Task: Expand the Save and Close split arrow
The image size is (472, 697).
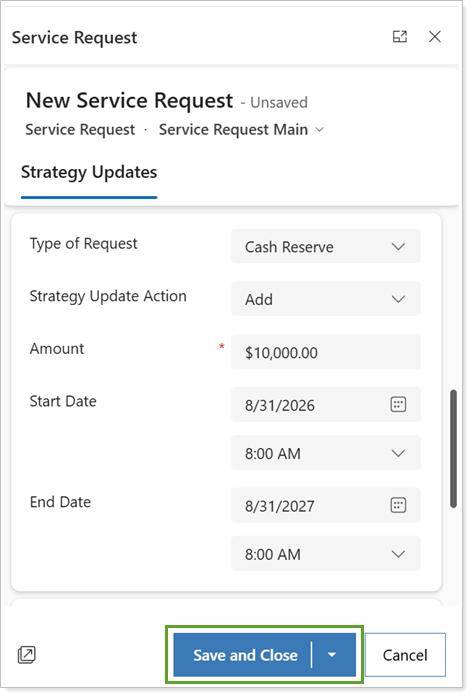Action: click(332, 655)
